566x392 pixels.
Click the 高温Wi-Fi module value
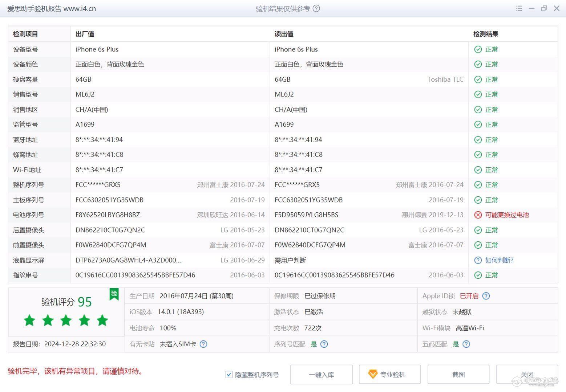click(470, 328)
